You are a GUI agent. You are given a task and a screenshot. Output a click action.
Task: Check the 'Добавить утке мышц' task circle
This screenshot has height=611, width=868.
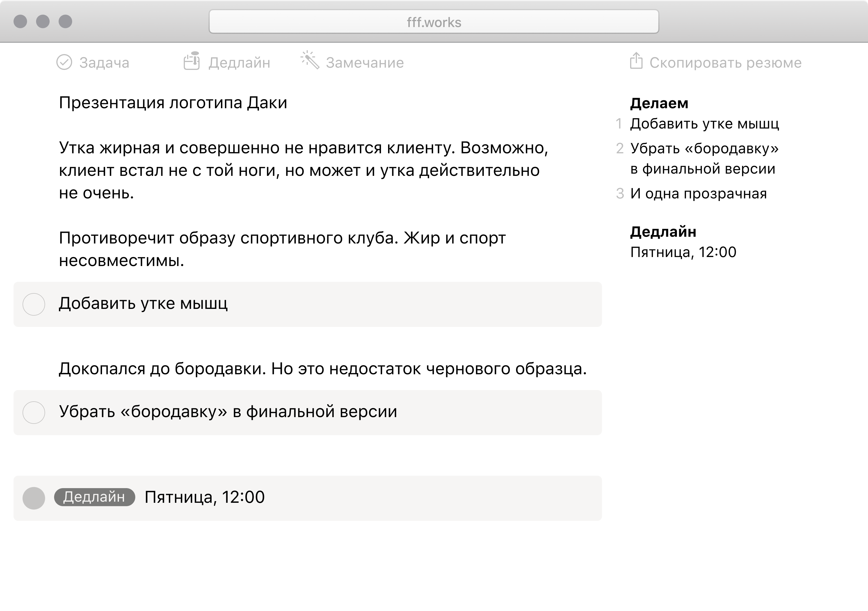click(x=34, y=304)
